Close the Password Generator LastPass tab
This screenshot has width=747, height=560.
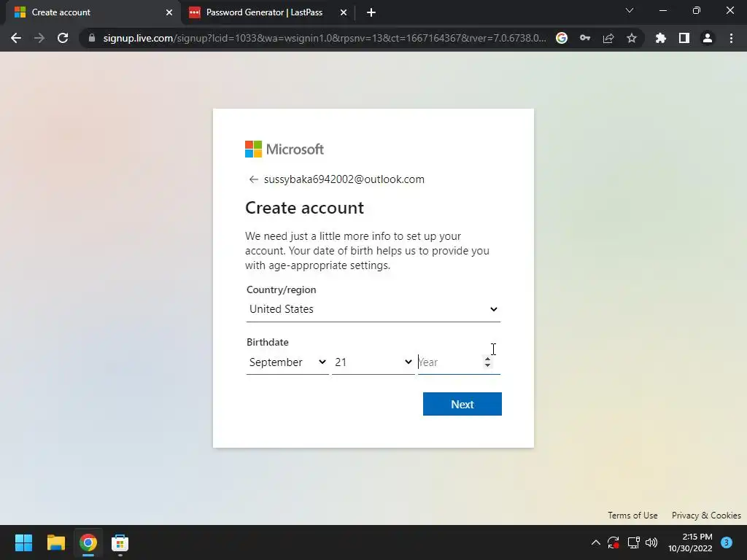pos(344,13)
